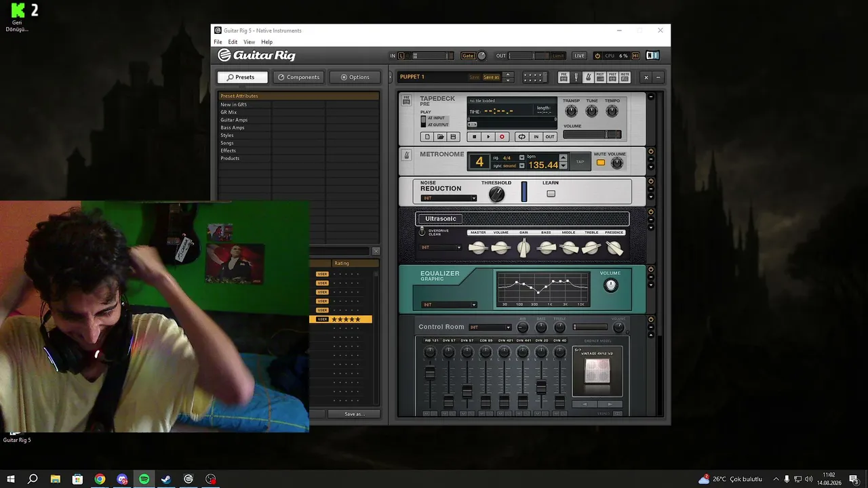
Task: Show the tuner via tuning fork icon
Action: coord(576,77)
